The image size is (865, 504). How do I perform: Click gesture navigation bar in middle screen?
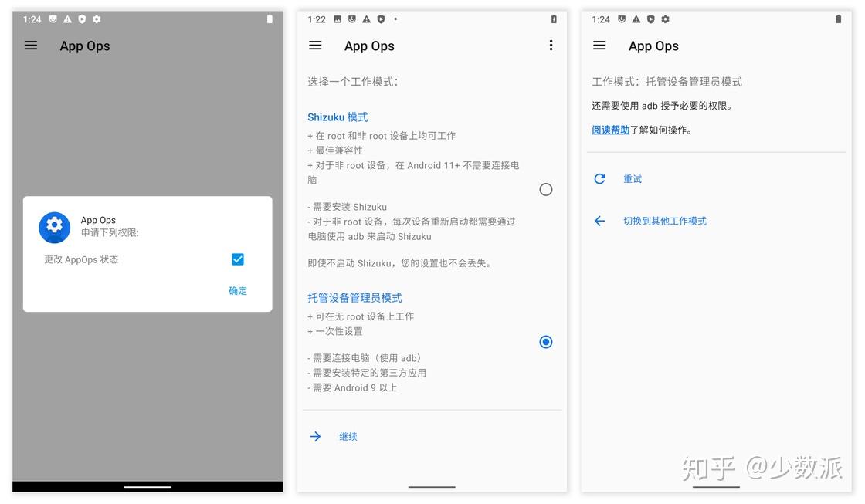click(x=432, y=487)
